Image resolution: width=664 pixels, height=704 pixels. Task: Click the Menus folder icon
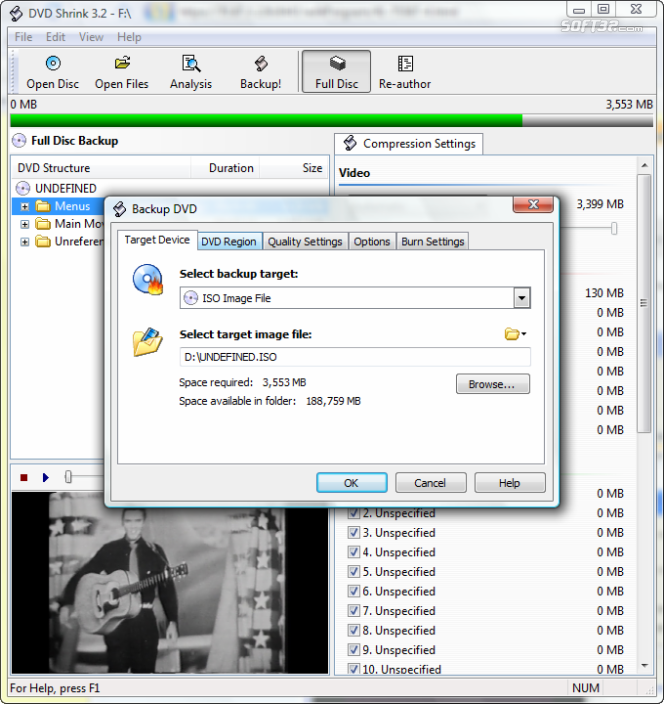(43, 206)
